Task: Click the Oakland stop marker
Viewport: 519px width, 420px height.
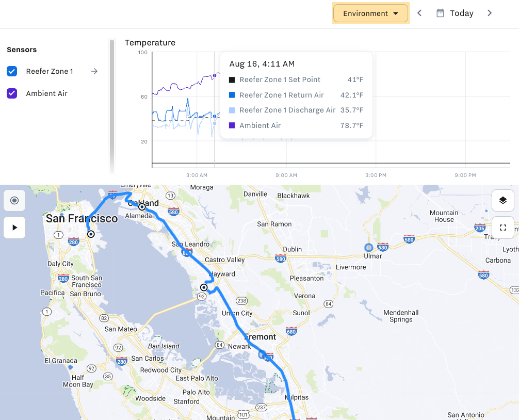Action: tap(142, 207)
